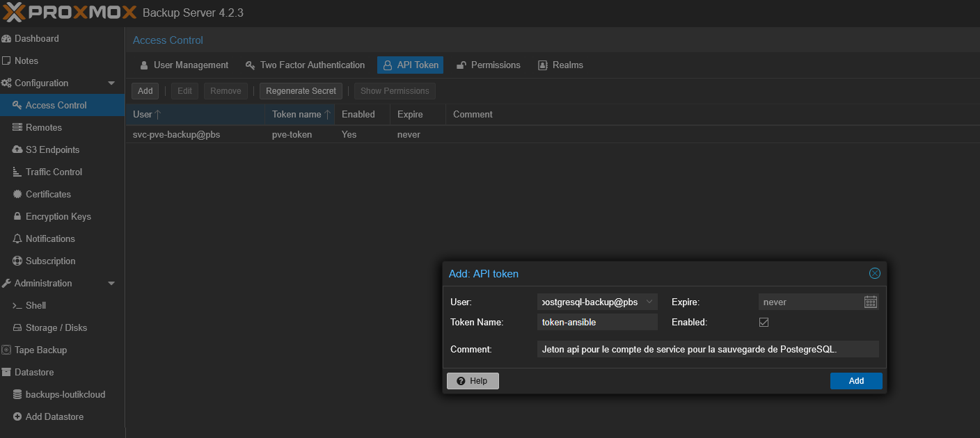Untick the Enabled checkbox in the dialog
980x438 pixels.
(764, 322)
